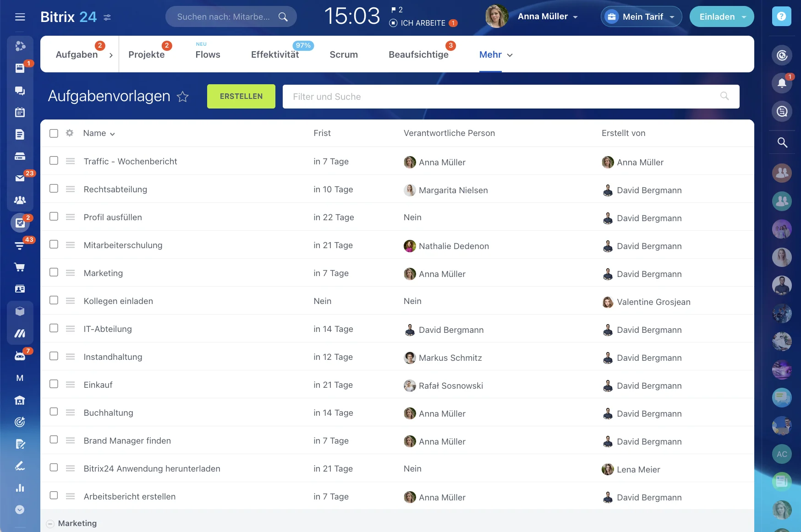Open the mail icon in left sidebar
The width and height of the screenshot is (801, 532).
click(20, 178)
